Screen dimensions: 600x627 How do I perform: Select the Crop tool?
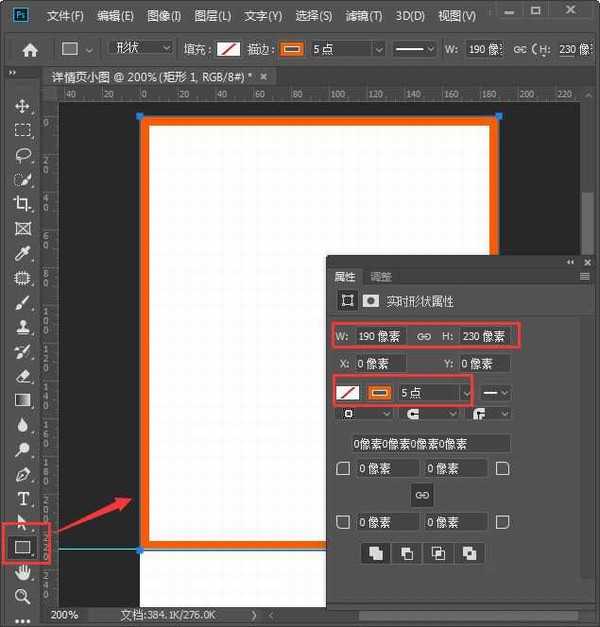pos(22,204)
